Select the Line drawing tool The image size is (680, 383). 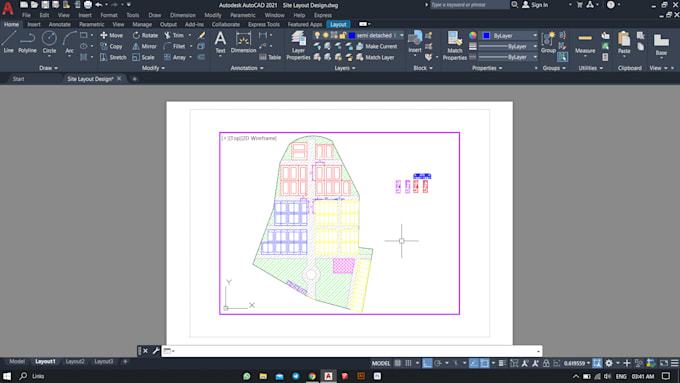click(9, 43)
